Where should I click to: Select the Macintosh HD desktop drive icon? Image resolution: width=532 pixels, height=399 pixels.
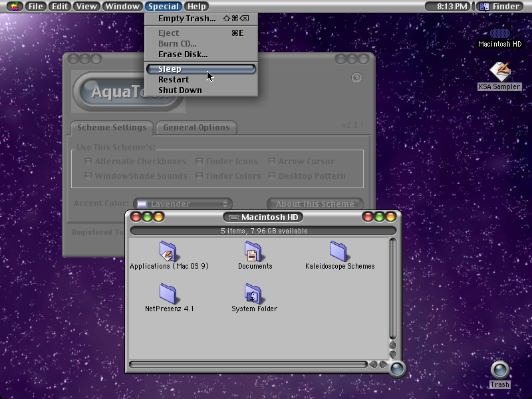point(500,33)
